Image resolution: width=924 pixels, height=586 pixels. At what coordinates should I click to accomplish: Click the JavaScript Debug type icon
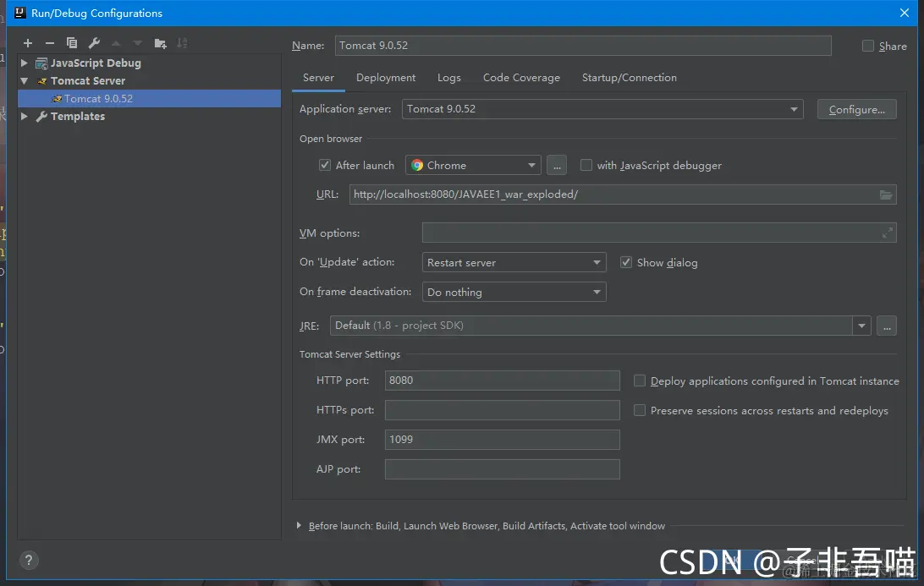[41, 63]
